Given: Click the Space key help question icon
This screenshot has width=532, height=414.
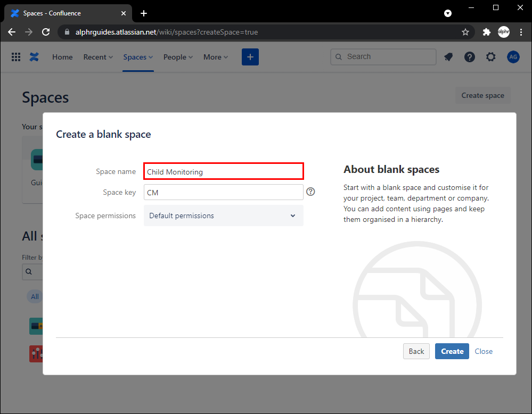Looking at the screenshot, I should click(x=311, y=192).
